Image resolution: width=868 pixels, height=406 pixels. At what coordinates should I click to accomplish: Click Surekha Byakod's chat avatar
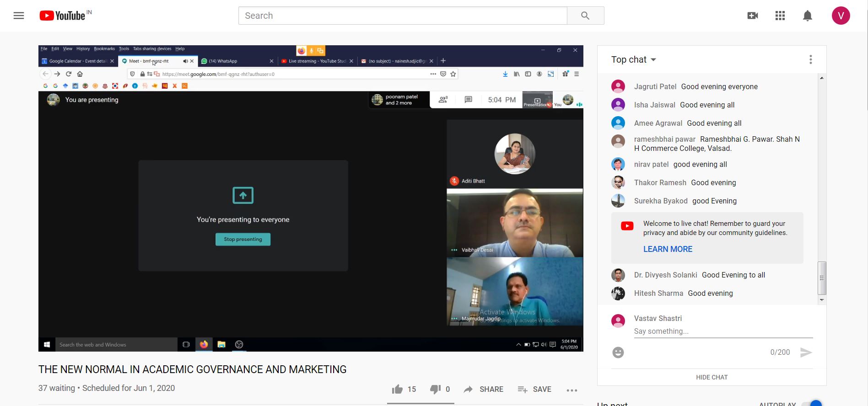coord(618,201)
